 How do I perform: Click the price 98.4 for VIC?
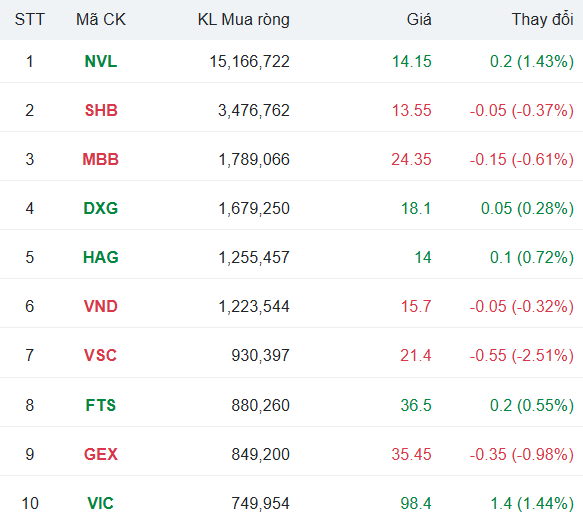[416, 504]
